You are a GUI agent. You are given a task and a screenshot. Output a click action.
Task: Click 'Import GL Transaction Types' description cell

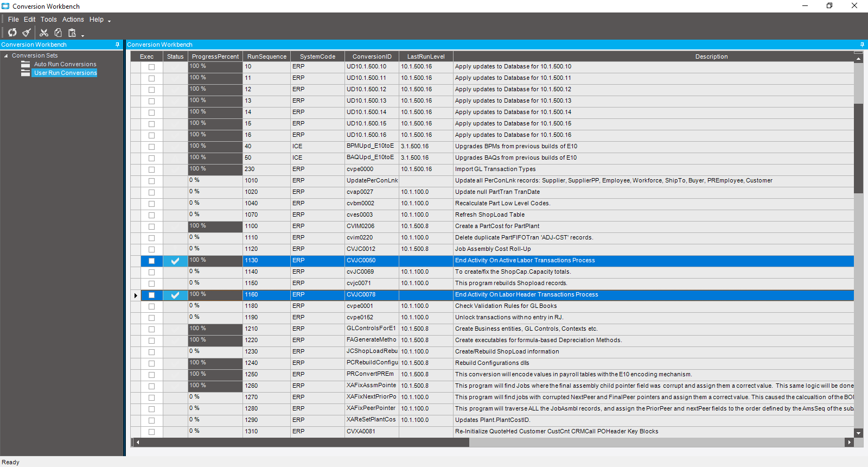pyautogui.click(x=654, y=169)
